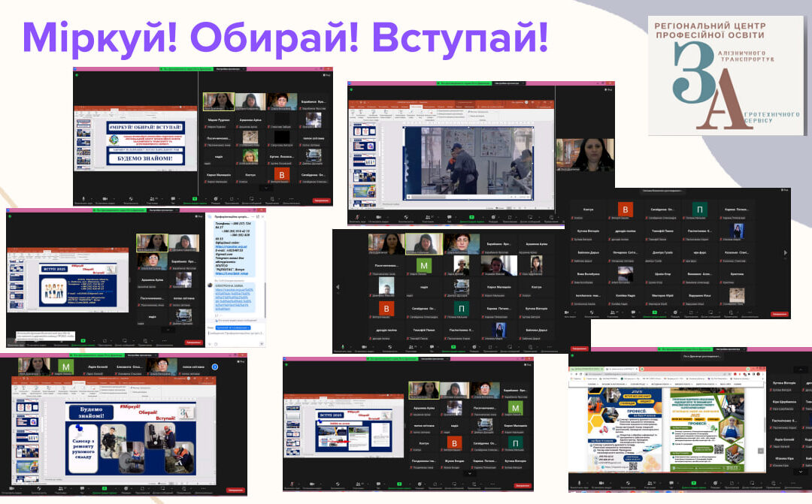Click View button in 'ВСТУП 2025' gallery-side window
The height and width of the screenshot is (504, 812).
tap(526, 365)
